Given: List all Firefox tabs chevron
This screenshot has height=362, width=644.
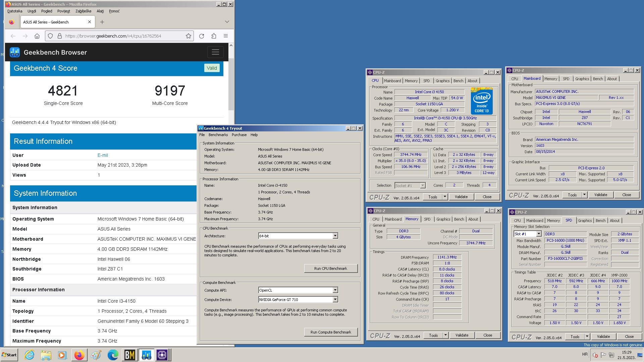Looking at the screenshot, I should coord(227,22).
